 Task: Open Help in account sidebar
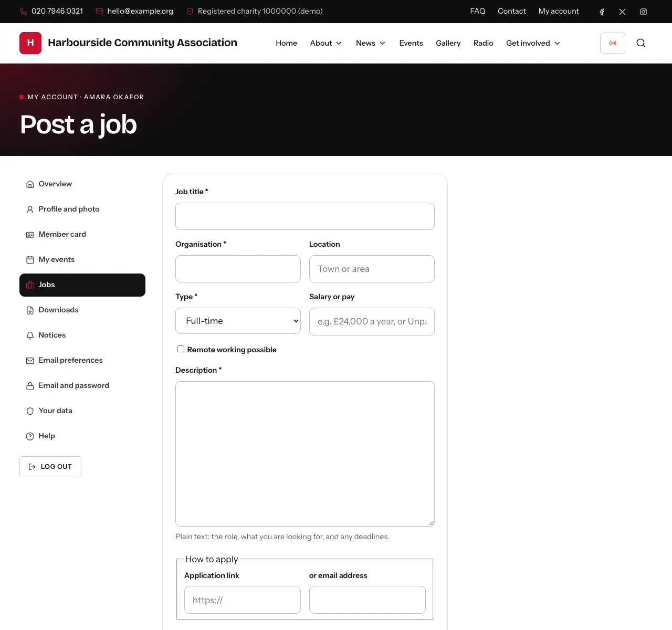pos(82,436)
